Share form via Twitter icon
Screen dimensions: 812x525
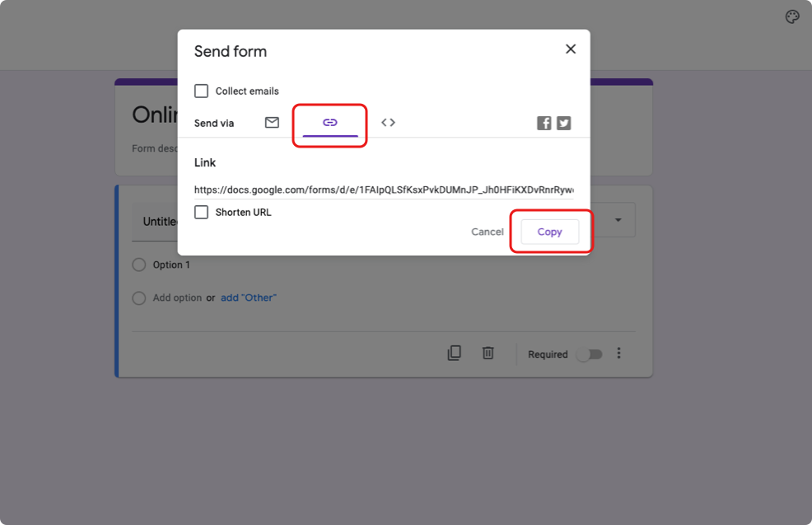tap(563, 124)
